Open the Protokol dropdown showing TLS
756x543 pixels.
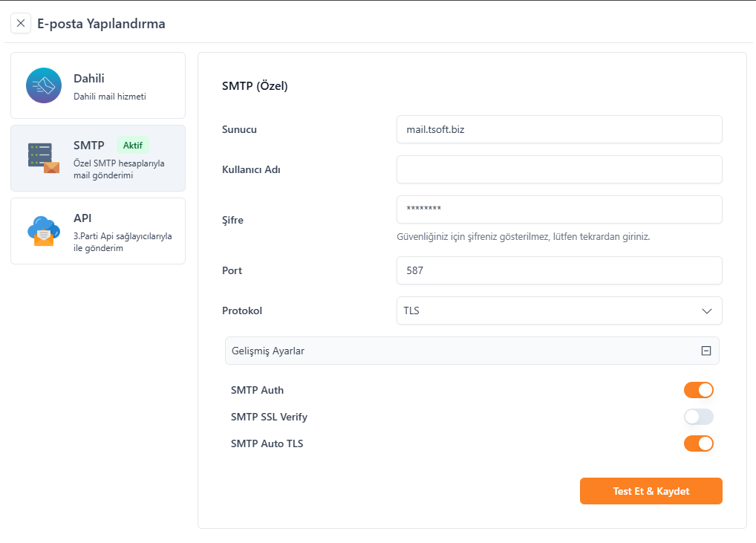(550, 311)
